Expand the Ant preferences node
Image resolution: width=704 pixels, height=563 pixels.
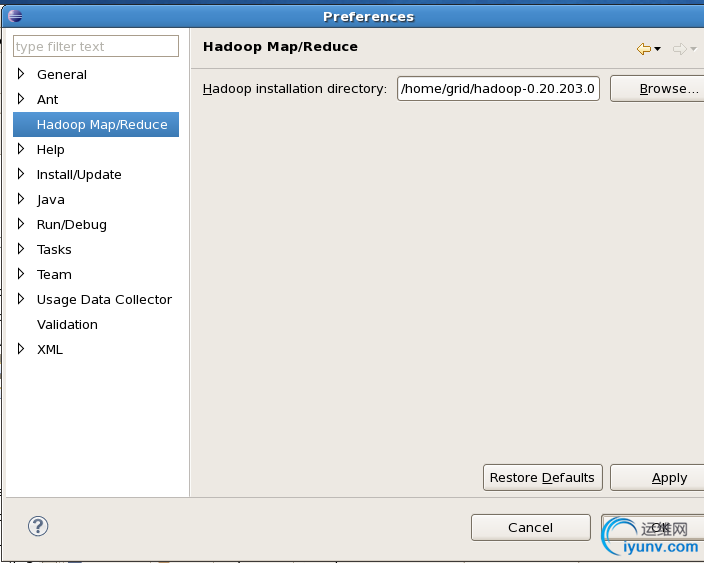click(x=21, y=99)
